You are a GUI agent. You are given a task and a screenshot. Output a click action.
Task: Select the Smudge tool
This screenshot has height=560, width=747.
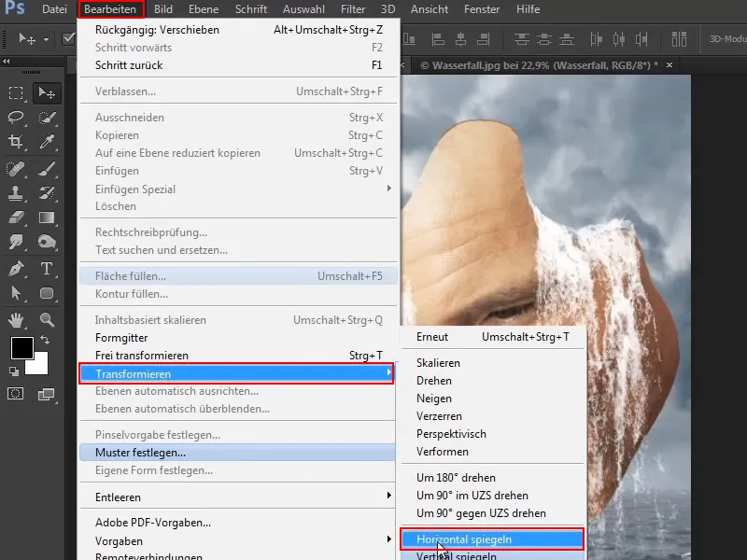click(x=16, y=242)
